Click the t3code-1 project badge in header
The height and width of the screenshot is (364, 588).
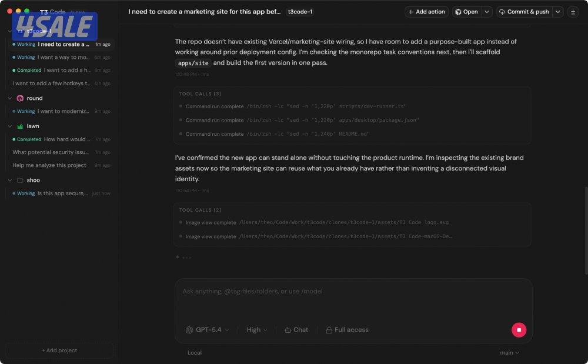coord(300,12)
